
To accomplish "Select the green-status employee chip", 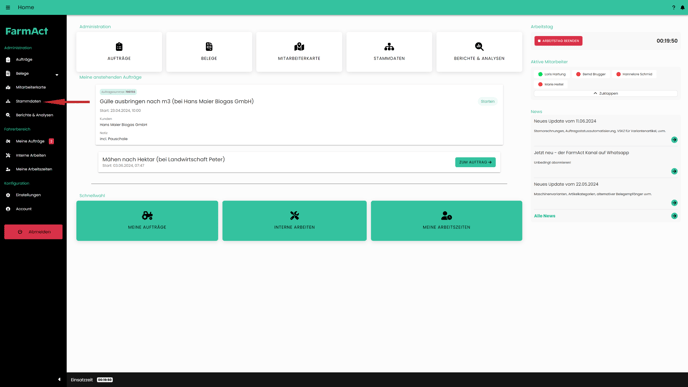I will [x=552, y=74].
